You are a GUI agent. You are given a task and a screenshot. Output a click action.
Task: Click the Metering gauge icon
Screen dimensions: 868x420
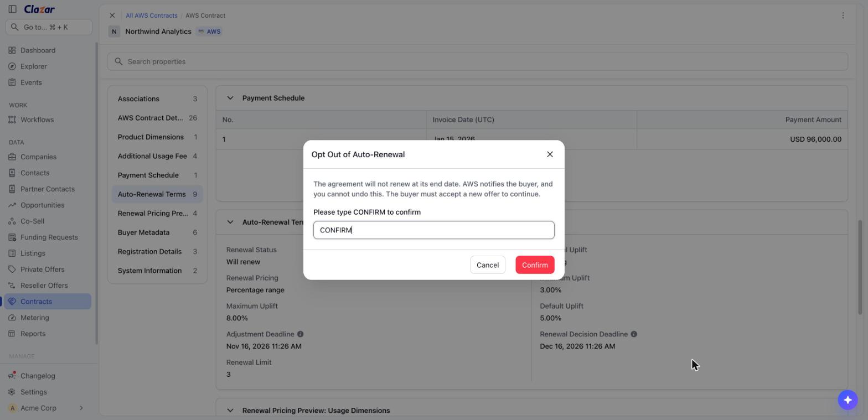[x=12, y=317]
